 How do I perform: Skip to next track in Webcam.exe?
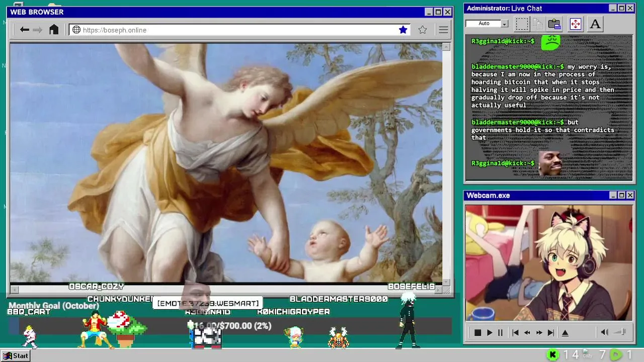tap(551, 332)
